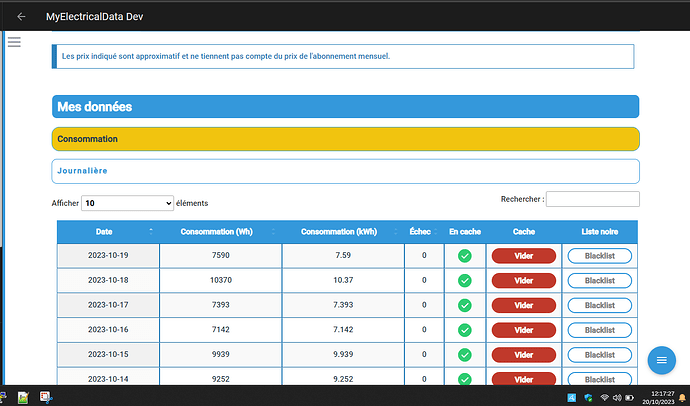
Task: Sort table by Date column
Action: coord(108,232)
